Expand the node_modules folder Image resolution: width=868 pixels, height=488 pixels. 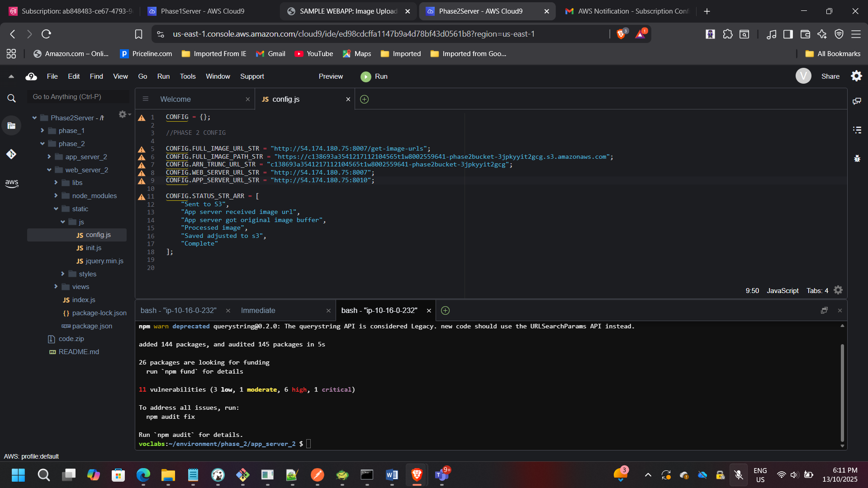tap(56, 195)
